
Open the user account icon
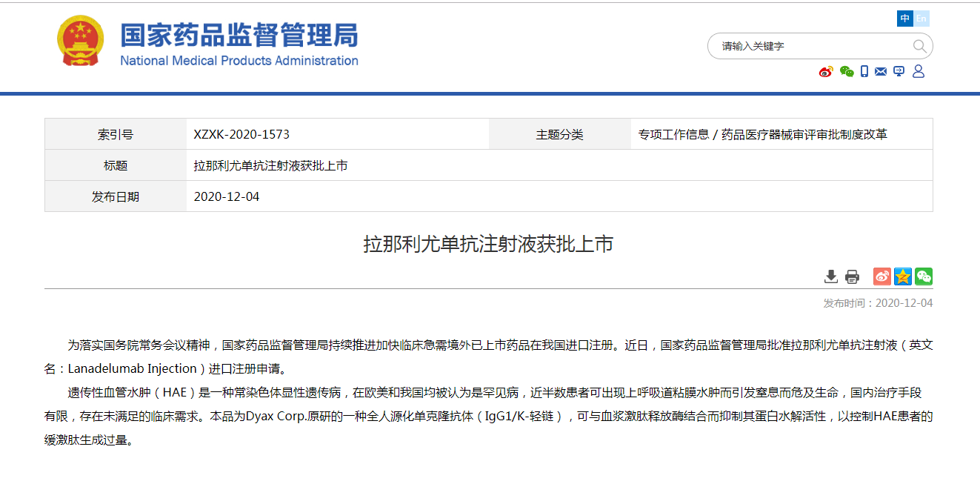pos(919,72)
